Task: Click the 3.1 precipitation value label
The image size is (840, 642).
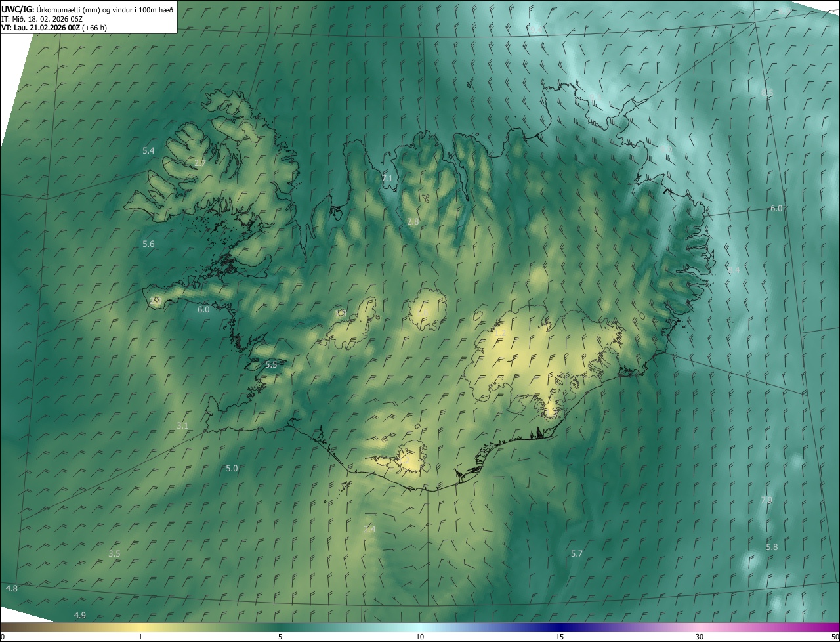Action: coord(182,426)
